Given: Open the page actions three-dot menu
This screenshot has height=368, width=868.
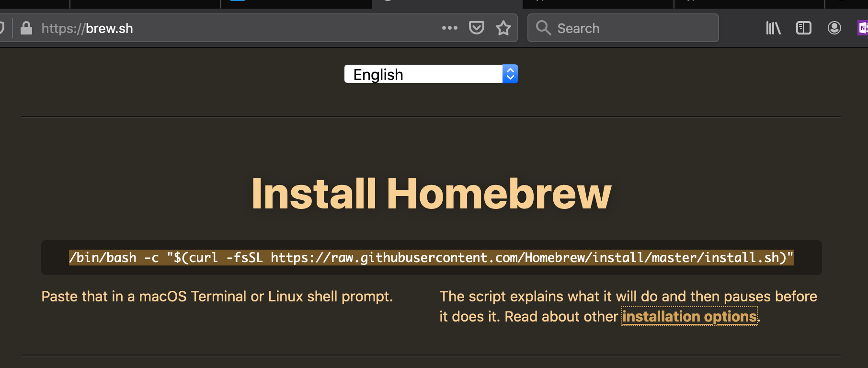Looking at the screenshot, I should (x=449, y=28).
